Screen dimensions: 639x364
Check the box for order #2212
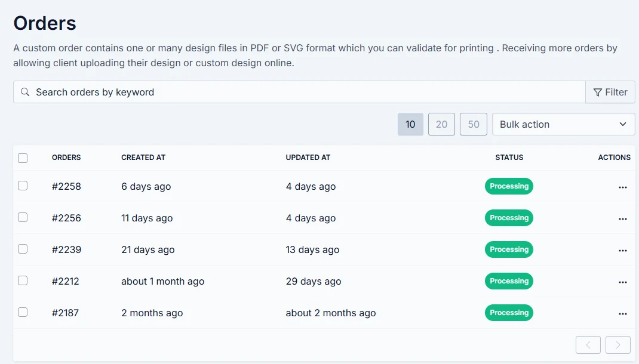tap(23, 280)
